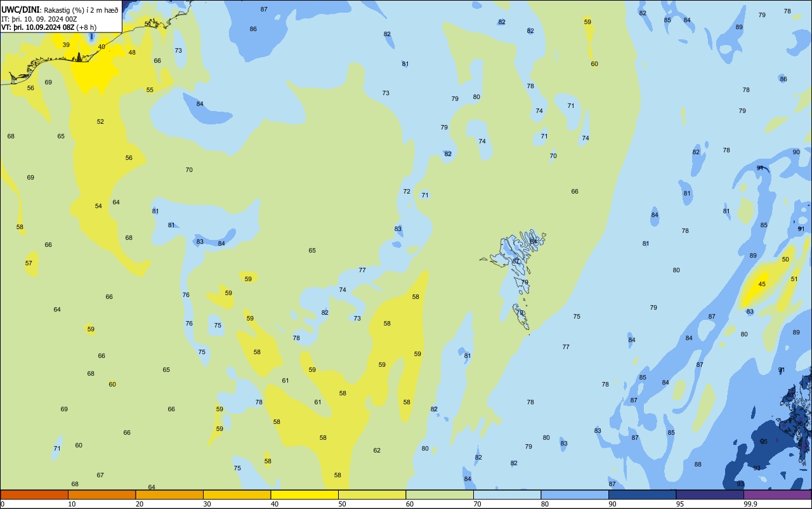Viewport: 812px width, 509px height.
Task: Click the legend tick label '99.9'
Action: point(750,504)
